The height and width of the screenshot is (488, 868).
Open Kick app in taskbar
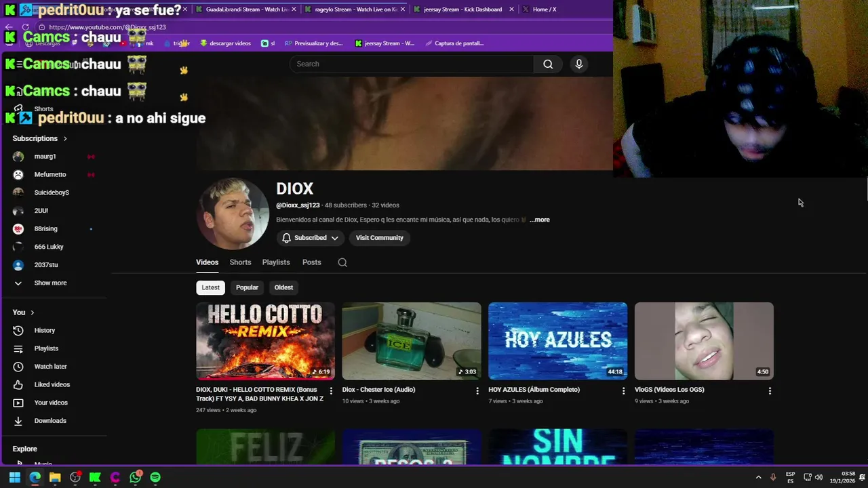coord(95,477)
